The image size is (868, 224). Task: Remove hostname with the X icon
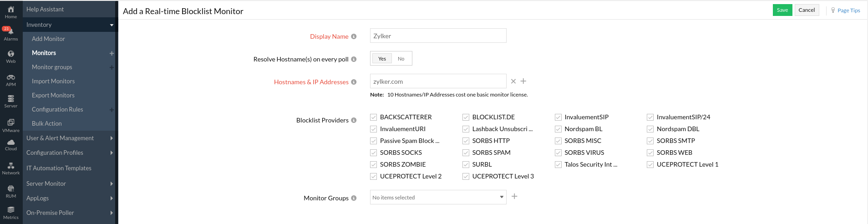pos(513,81)
